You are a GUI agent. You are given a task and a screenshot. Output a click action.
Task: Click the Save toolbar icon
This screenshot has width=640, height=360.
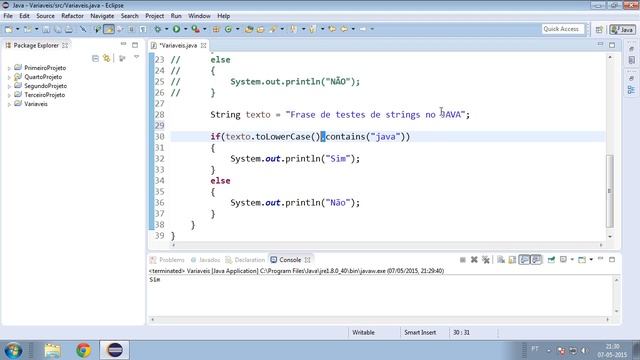point(46,29)
